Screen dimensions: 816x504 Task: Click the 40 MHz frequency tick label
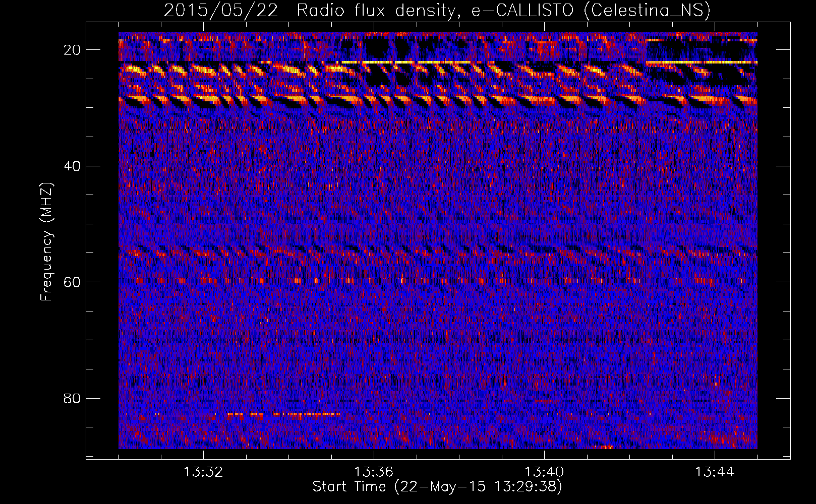pos(72,166)
